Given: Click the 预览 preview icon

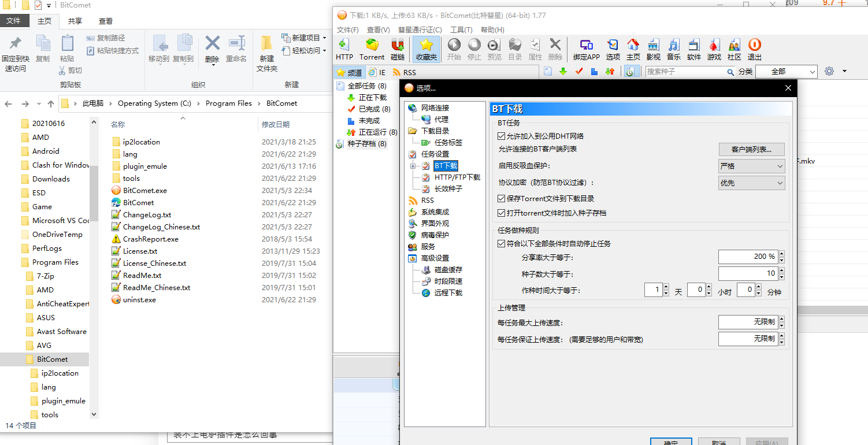Looking at the screenshot, I should [x=495, y=50].
